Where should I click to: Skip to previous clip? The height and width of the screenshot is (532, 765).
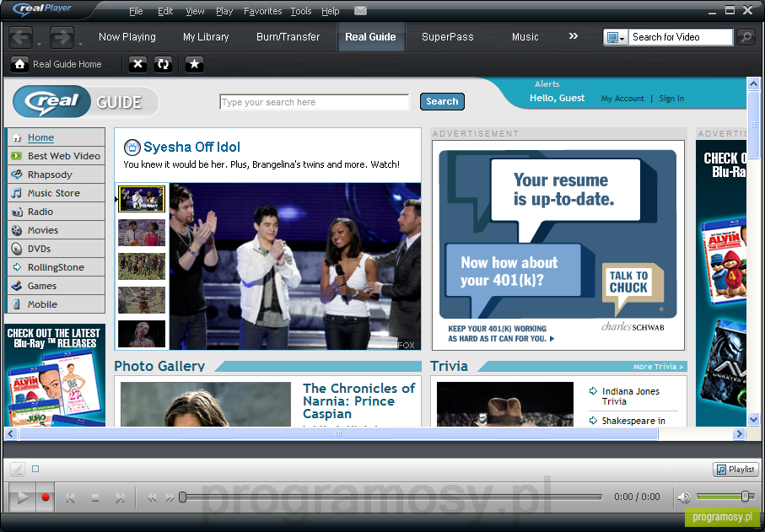click(x=70, y=498)
